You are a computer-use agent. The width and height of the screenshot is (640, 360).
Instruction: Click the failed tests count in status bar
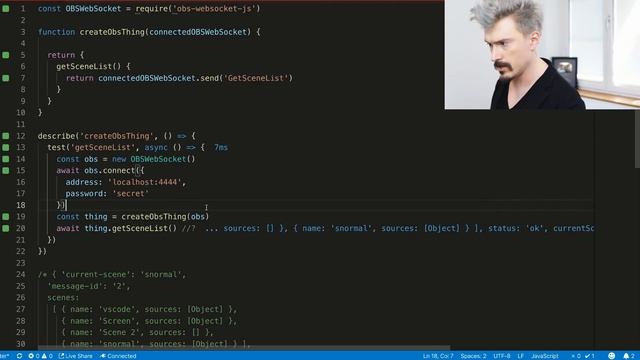576,356
